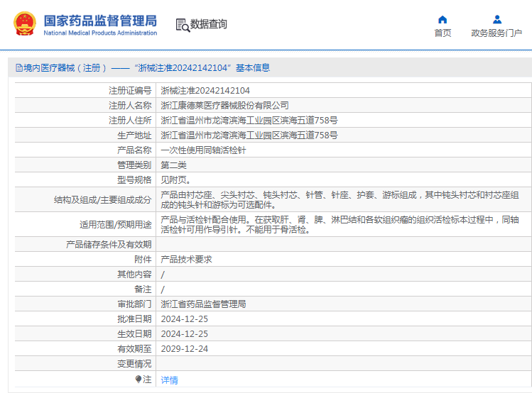Click the bulb icon beside 注

pyautogui.click(x=139, y=380)
